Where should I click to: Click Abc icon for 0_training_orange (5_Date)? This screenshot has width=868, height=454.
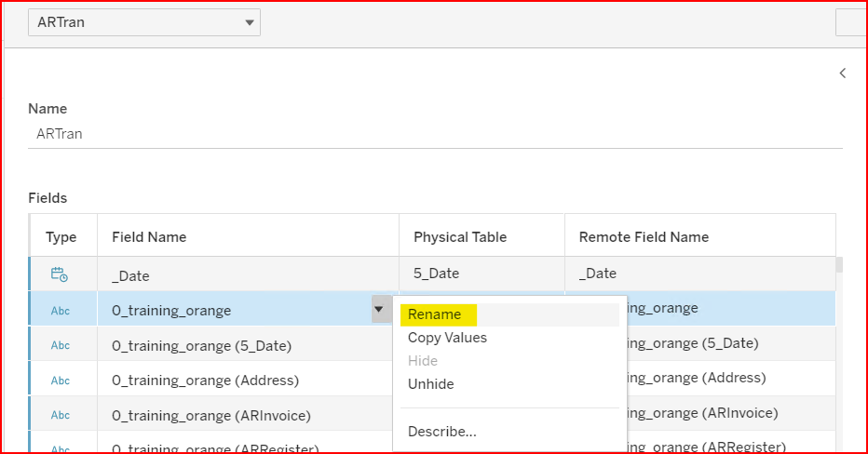click(x=61, y=345)
